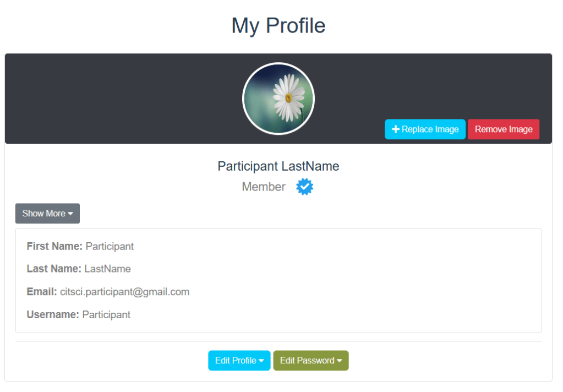
Task: Open the Edit Password dropdown
Action: pos(310,361)
